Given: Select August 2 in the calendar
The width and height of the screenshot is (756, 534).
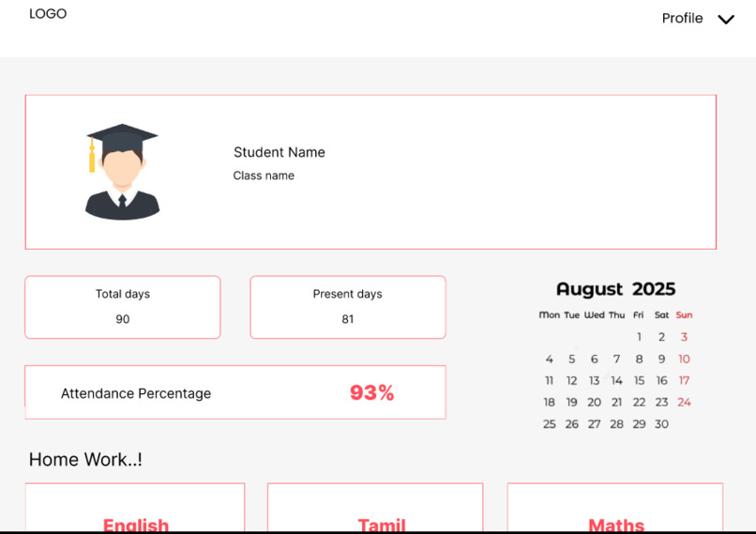Looking at the screenshot, I should click(661, 337).
